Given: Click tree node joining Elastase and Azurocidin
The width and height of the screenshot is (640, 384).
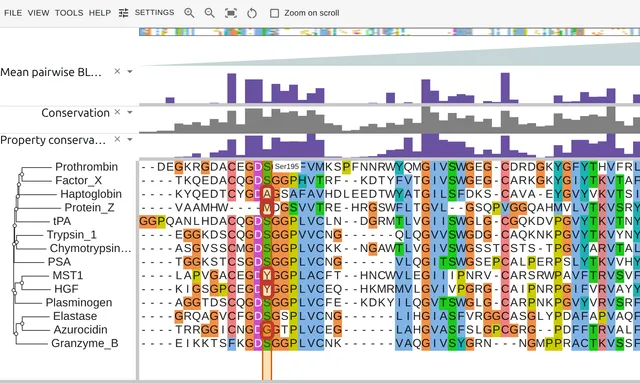Looking at the screenshot, I should 22,323.
